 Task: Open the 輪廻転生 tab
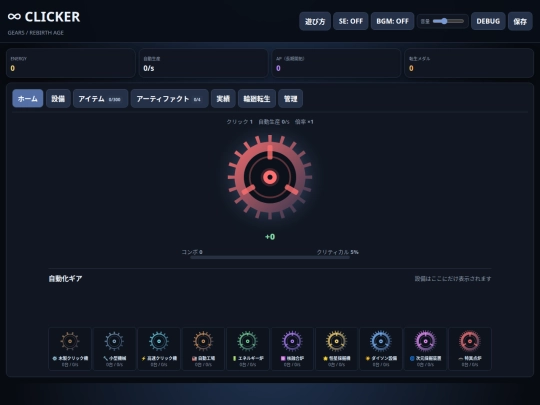[x=257, y=98]
